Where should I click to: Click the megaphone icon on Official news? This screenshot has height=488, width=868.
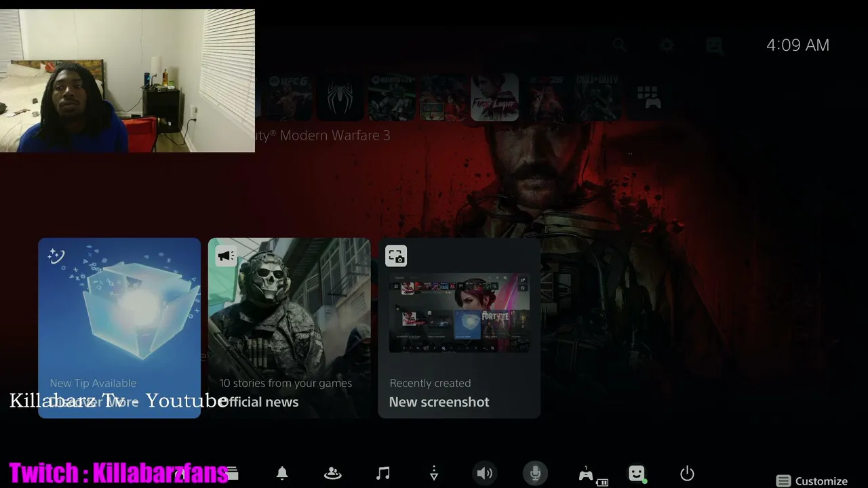tap(226, 256)
